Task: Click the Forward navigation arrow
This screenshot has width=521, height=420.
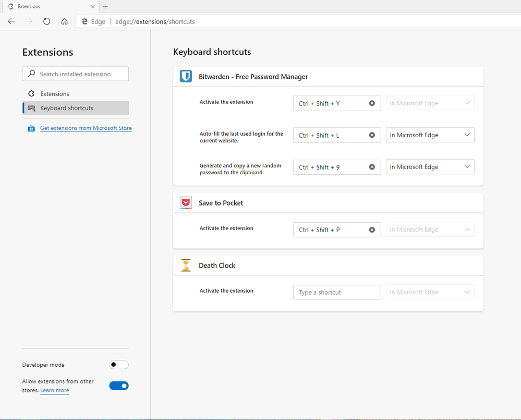Action: [x=29, y=21]
